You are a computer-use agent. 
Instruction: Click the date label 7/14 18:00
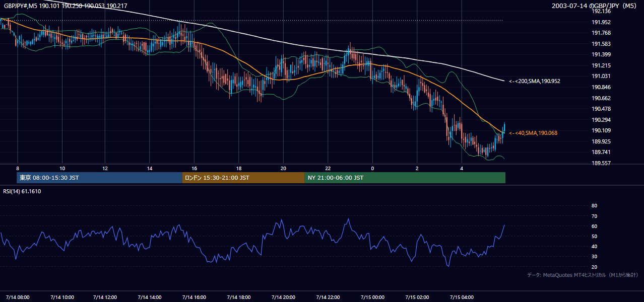click(239, 297)
